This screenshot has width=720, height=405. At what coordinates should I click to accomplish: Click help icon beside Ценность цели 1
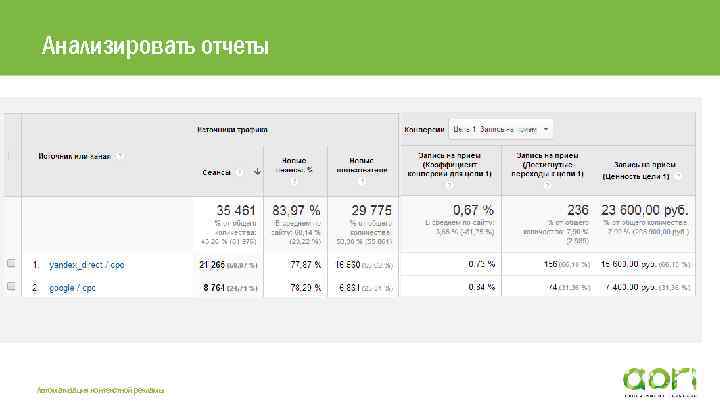(x=678, y=176)
